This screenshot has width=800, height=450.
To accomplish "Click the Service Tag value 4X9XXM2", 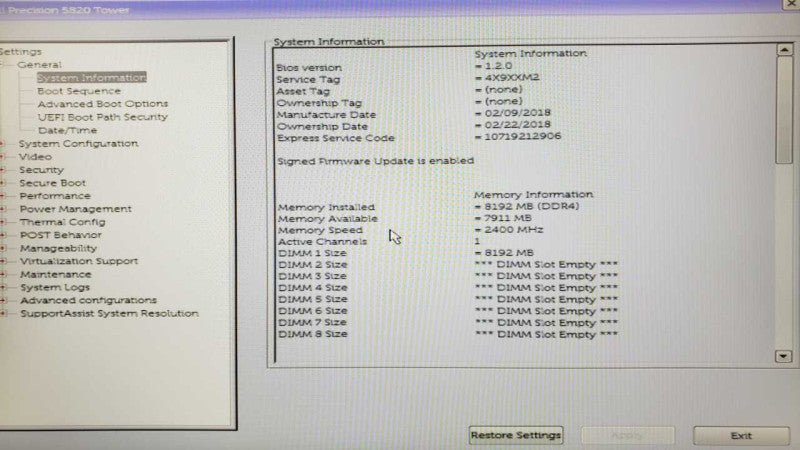I will coord(512,78).
